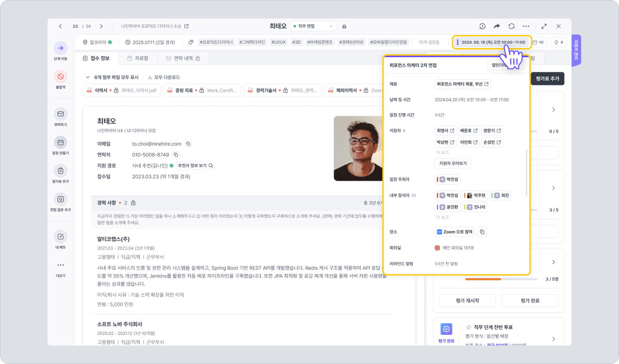This screenshot has height=364, width=619.
Task: Click the 추천서 정보 보기 button
Action: pyautogui.click(x=196, y=165)
